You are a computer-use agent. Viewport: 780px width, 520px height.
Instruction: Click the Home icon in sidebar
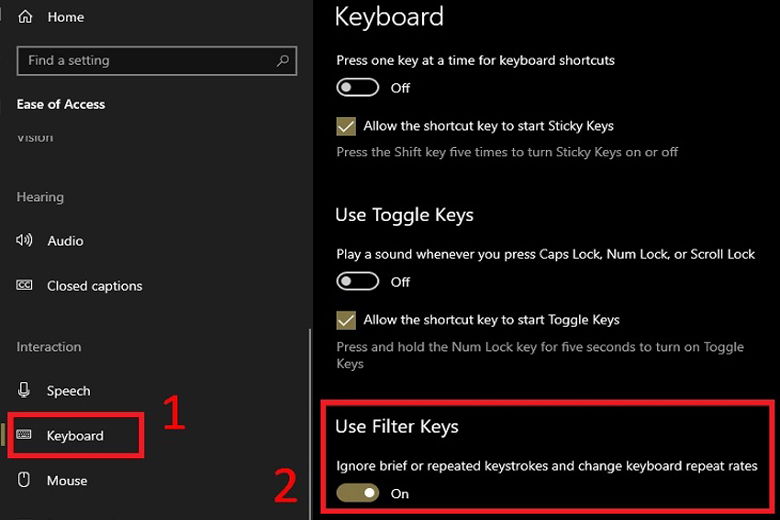point(25,17)
